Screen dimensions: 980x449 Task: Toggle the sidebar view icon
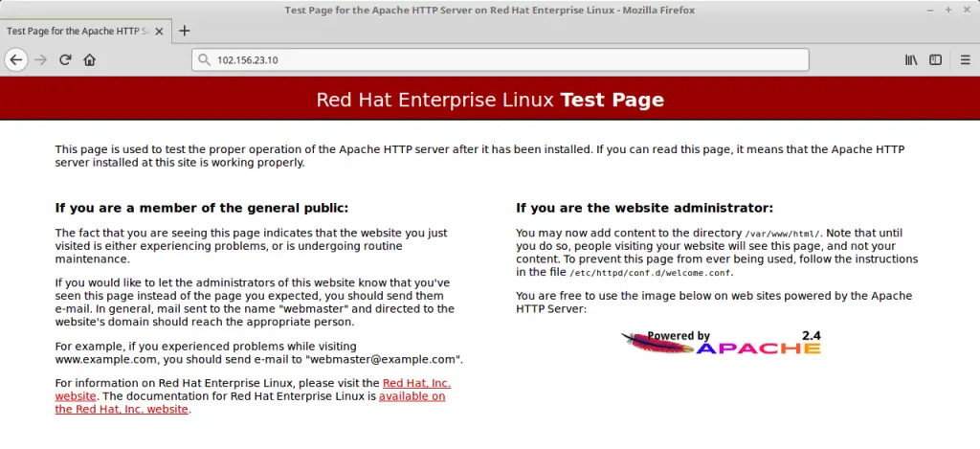935,60
